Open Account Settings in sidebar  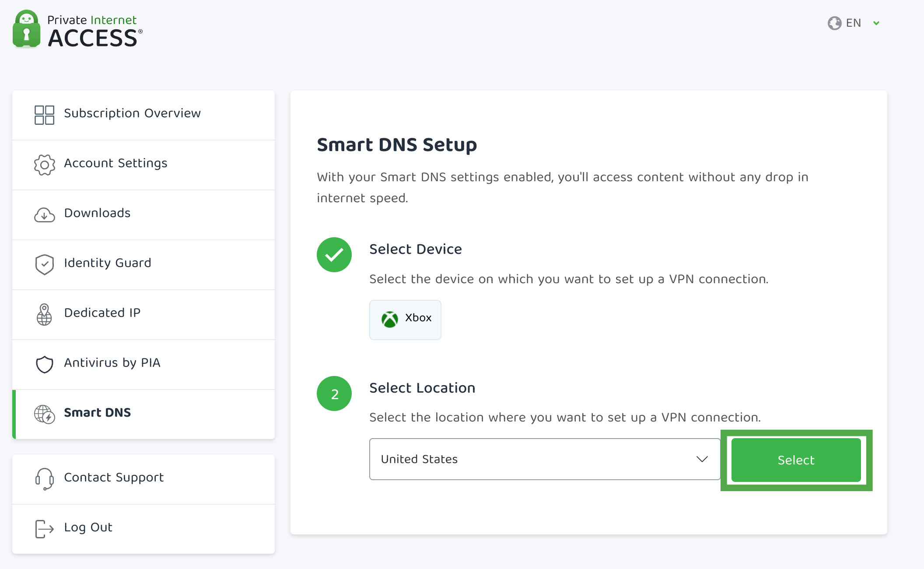[143, 165]
